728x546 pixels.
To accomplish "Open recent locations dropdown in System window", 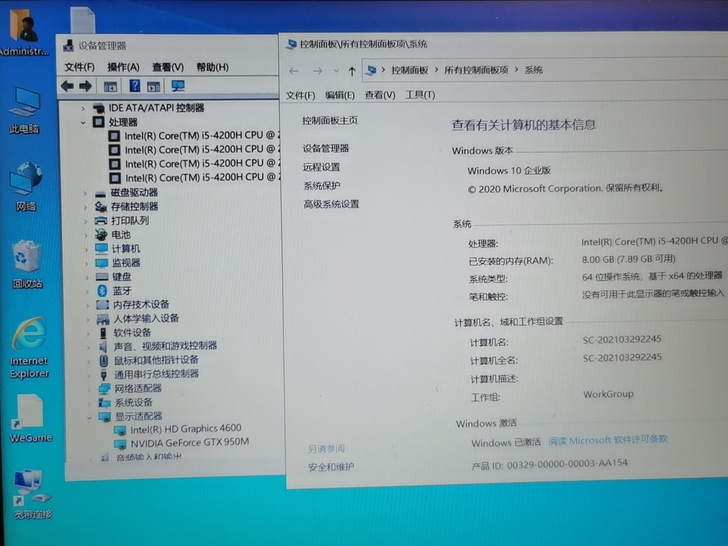I will (x=336, y=71).
